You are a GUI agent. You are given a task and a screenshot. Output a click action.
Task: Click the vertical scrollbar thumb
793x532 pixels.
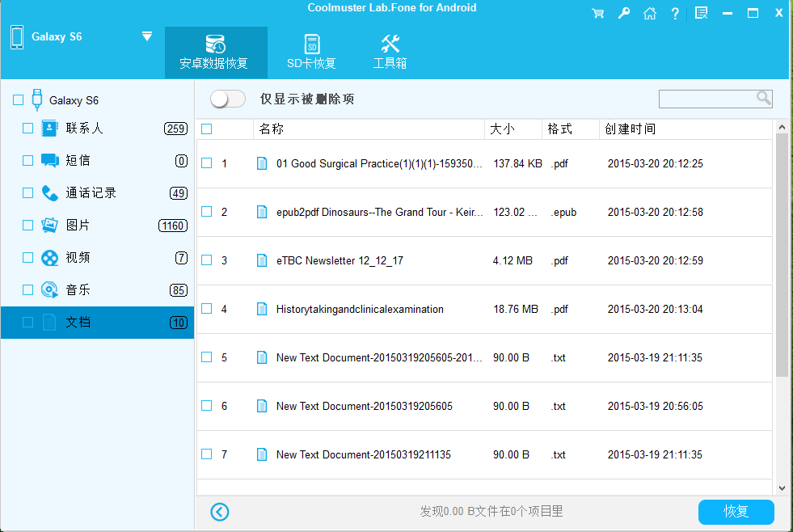tap(782, 255)
